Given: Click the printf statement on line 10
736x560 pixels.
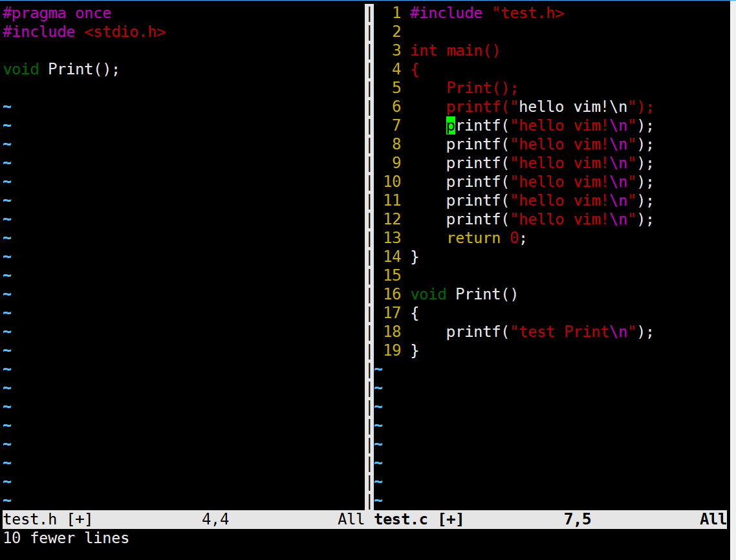Looking at the screenshot, I should pos(550,182).
